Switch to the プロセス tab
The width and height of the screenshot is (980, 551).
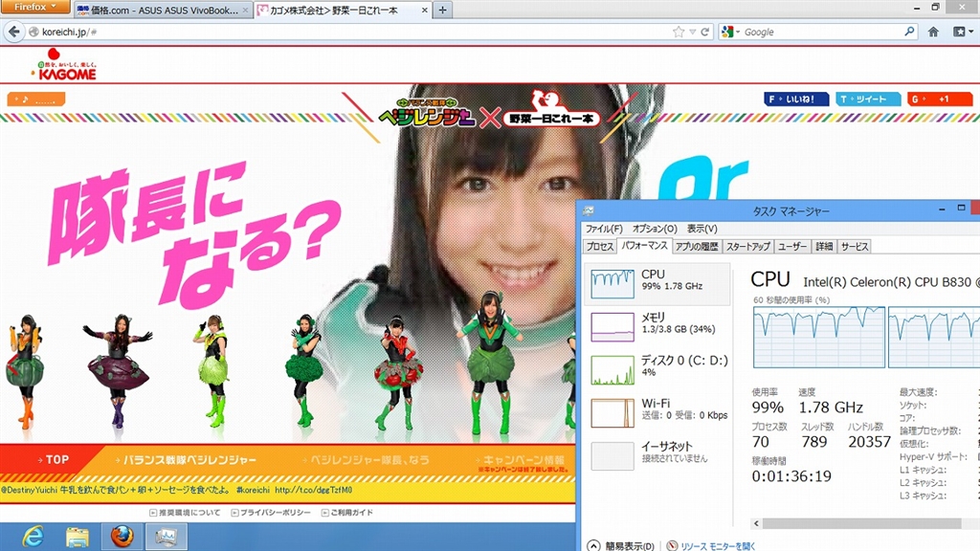(599, 247)
